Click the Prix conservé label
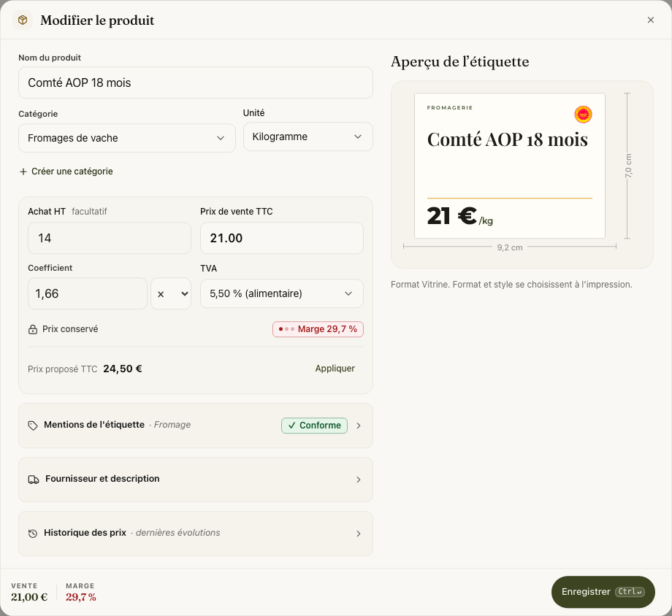This screenshot has width=672, height=616. 70,329
